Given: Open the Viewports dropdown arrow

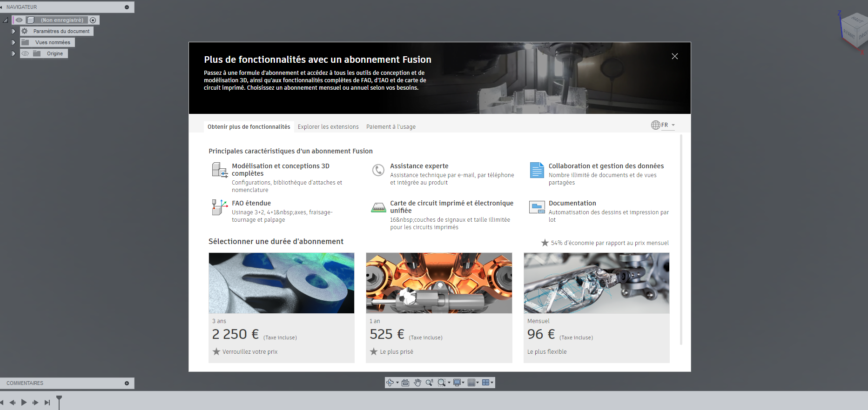Looking at the screenshot, I should point(492,383).
